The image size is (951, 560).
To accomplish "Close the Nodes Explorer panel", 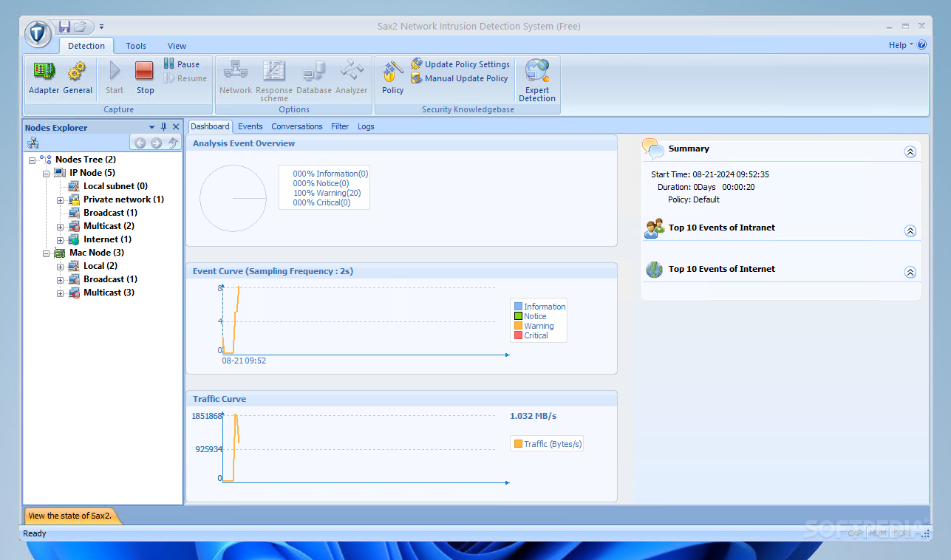I will 176,127.
